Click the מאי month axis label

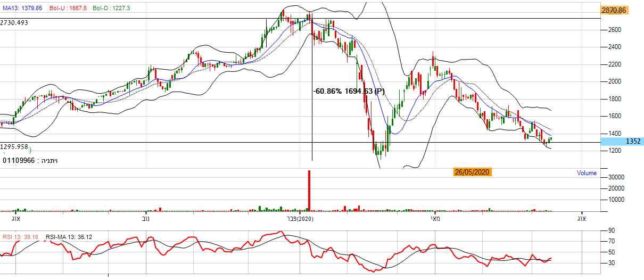(435, 219)
